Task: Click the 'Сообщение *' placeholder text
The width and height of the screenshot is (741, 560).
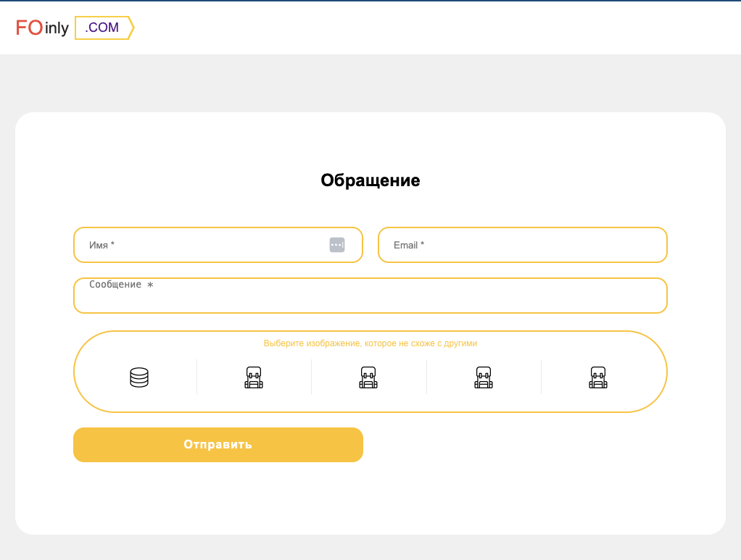Action: (x=121, y=285)
